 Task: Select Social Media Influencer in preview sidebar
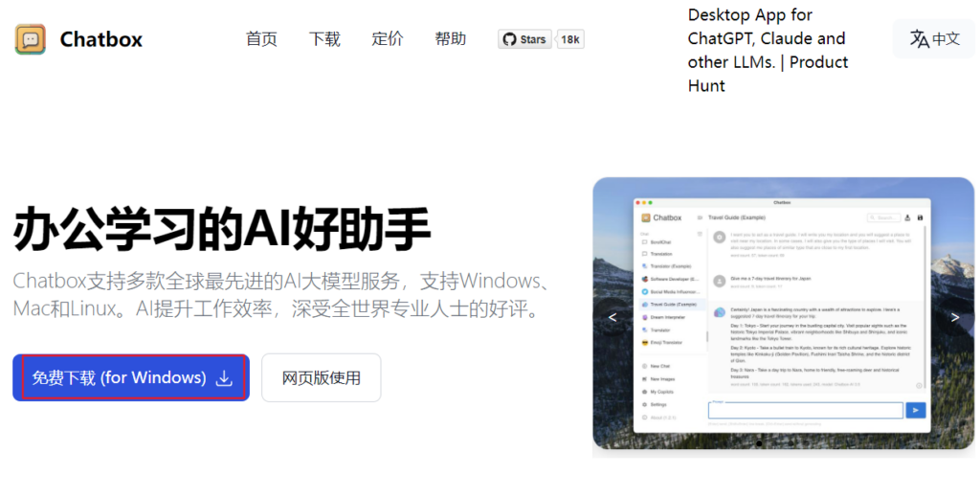click(x=670, y=292)
